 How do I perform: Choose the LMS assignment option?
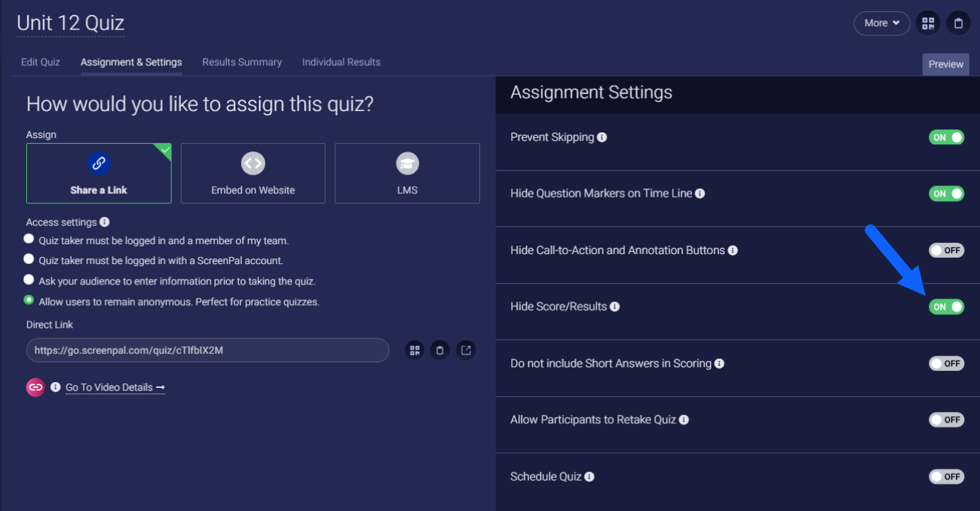407,173
